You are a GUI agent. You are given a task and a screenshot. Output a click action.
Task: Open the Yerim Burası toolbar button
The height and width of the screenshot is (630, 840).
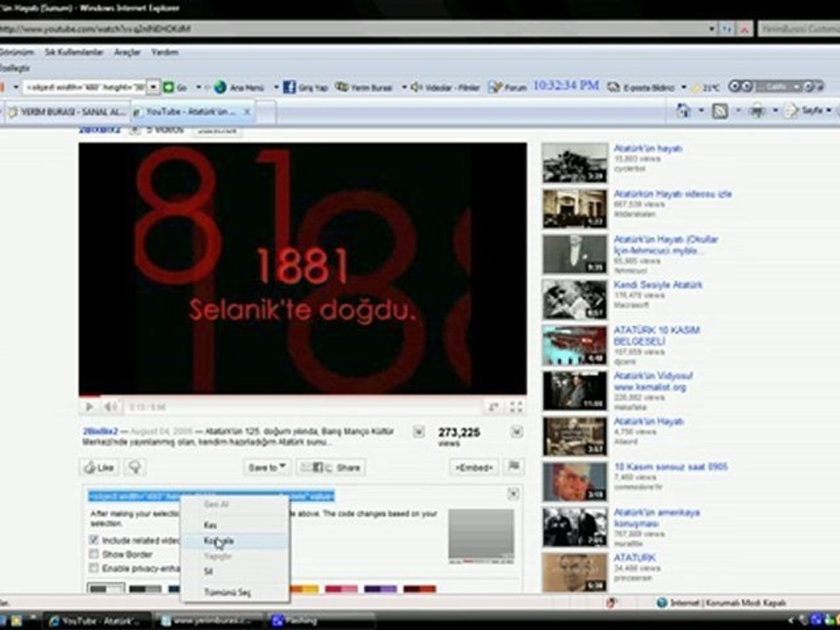point(364,87)
